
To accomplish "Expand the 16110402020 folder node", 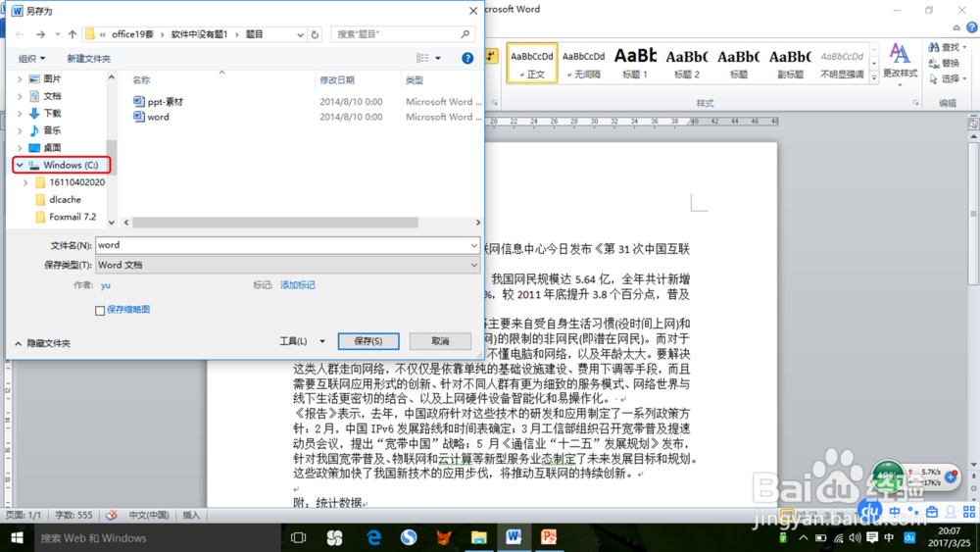I will click(25, 182).
